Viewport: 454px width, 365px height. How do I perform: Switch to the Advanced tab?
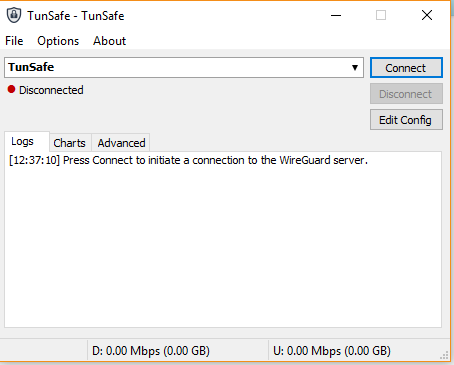coord(121,143)
